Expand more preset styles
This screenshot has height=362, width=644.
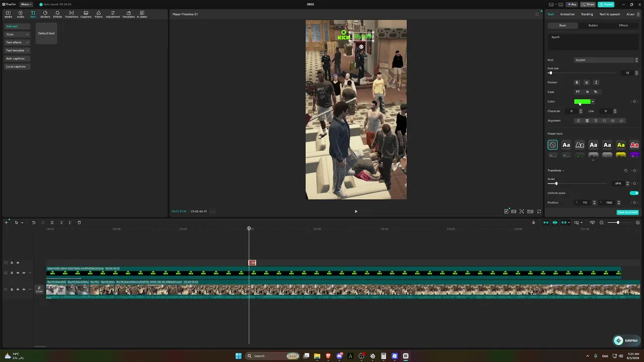tap(593, 160)
